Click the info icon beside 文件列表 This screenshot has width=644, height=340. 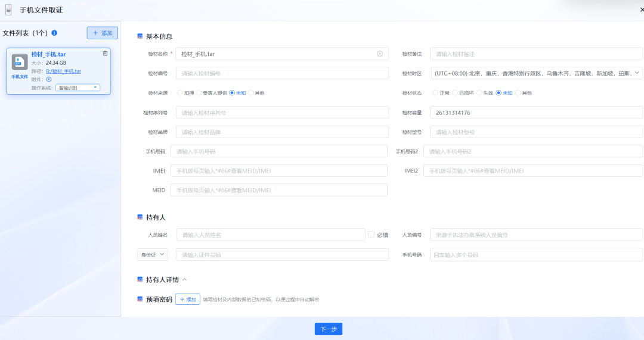[54, 33]
